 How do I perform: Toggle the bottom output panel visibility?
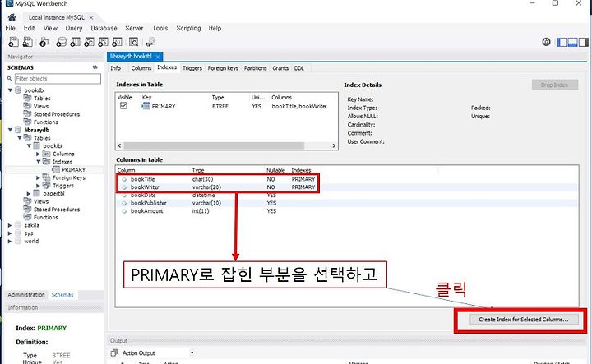pos(573,42)
